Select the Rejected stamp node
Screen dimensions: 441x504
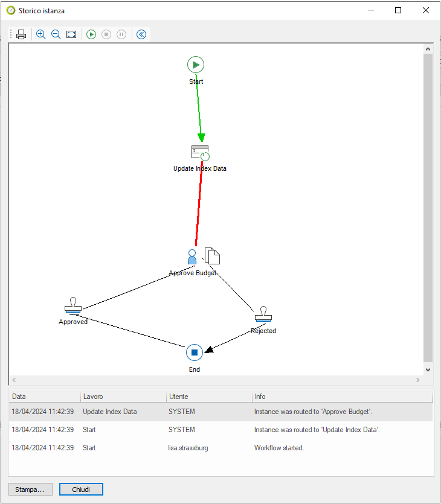(x=263, y=314)
